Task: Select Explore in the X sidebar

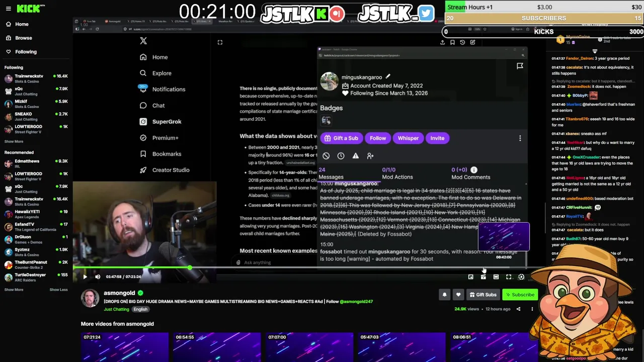Action: coord(155,73)
